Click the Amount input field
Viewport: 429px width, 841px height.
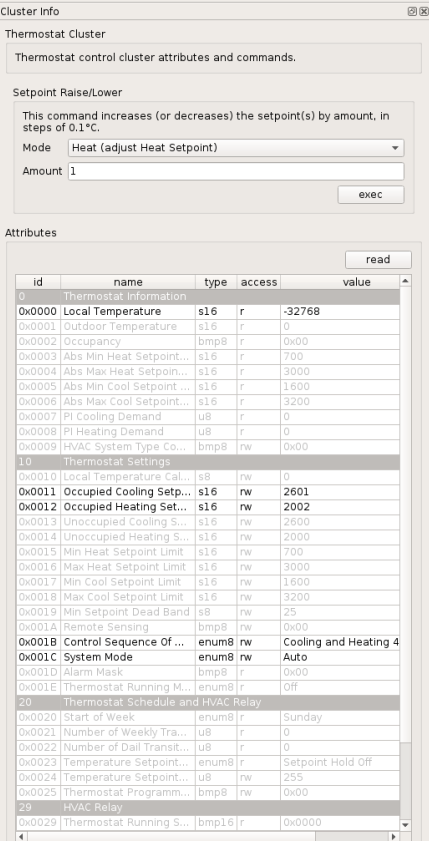click(236, 171)
